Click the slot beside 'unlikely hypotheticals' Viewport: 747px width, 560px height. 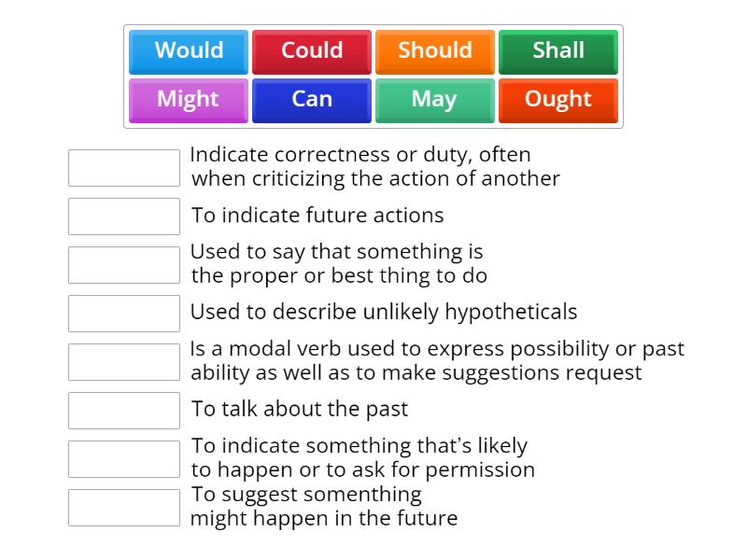click(123, 314)
